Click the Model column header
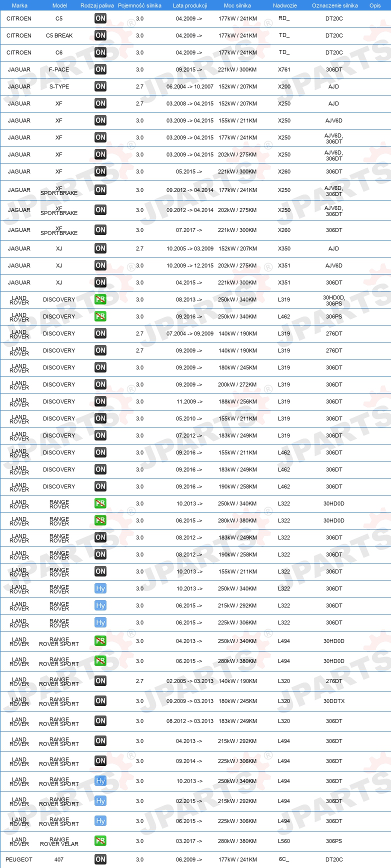391x868 pixels. [x=60, y=5]
